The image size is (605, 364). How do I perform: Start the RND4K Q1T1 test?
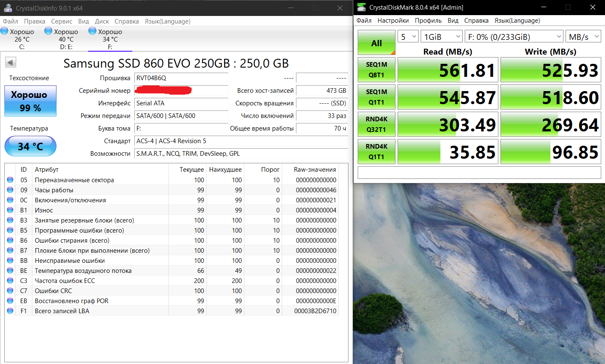point(377,152)
